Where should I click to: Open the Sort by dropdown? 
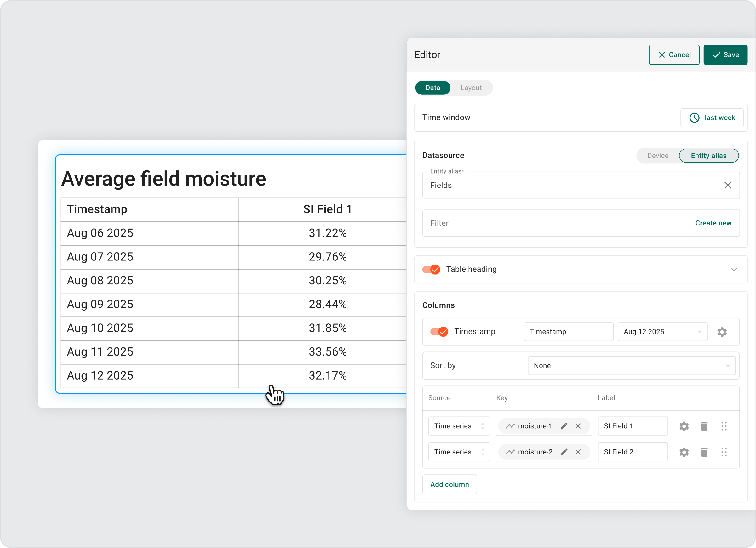click(x=631, y=366)
